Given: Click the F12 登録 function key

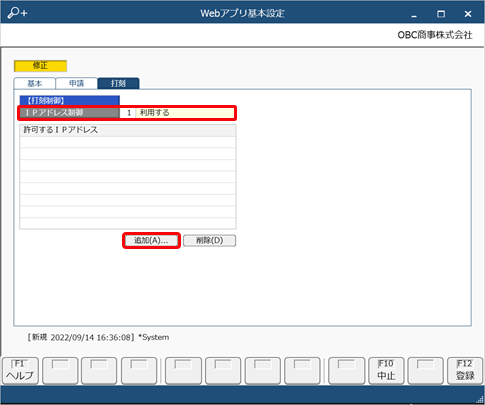Looking at the screenshot, I should (465, 371).
